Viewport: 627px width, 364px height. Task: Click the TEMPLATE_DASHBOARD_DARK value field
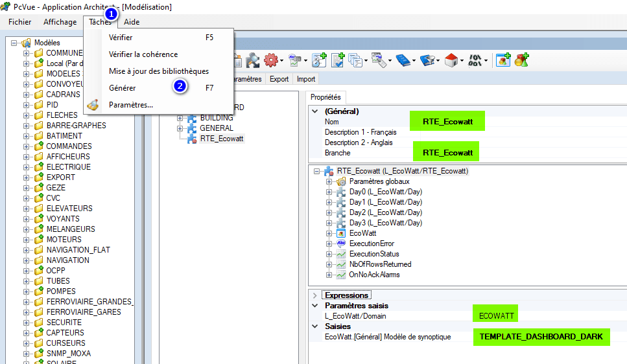click(x=541, y=337)
